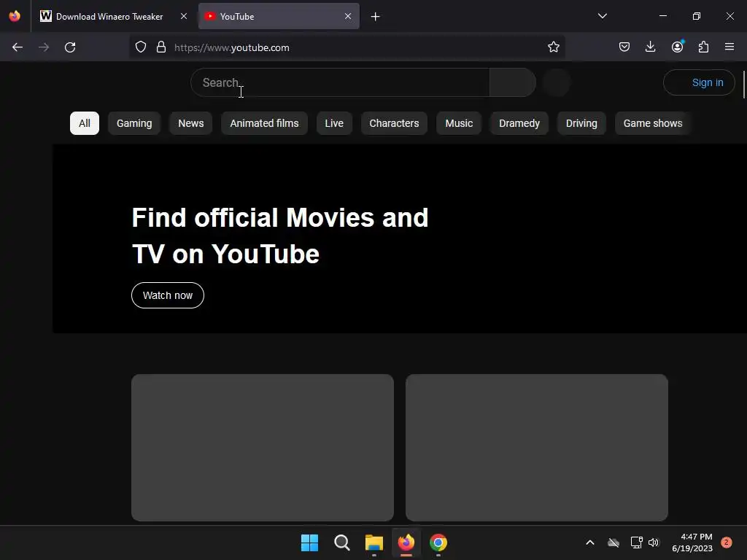Open a new browser tab
Screen dimensions: 747x560
(x=376, y=17)
